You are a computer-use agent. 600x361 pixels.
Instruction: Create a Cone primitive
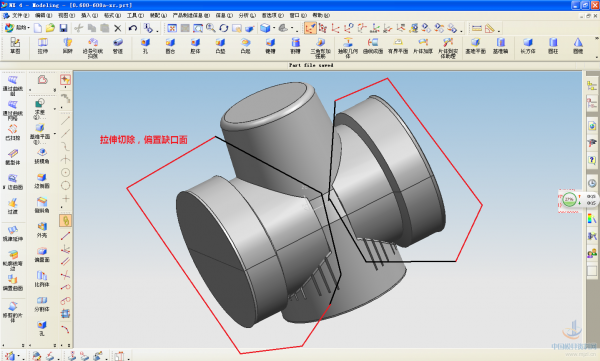578,46
